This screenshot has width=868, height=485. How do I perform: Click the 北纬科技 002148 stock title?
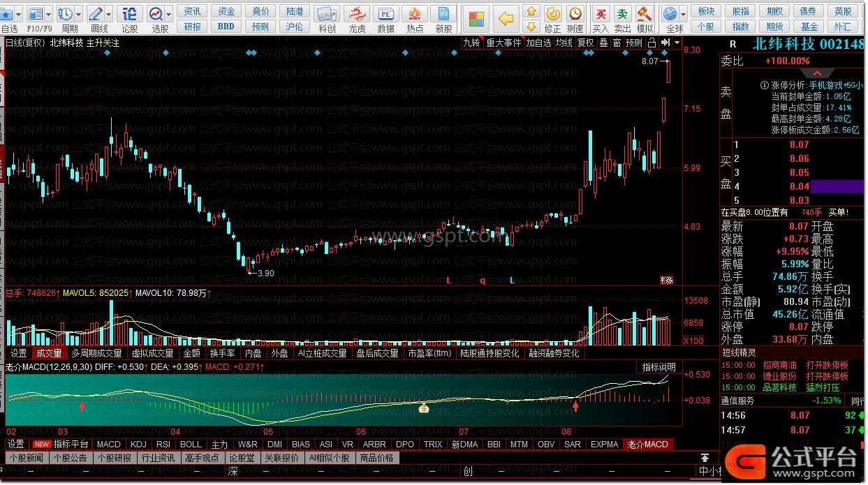pyautogui.click(x=809, y=44)
